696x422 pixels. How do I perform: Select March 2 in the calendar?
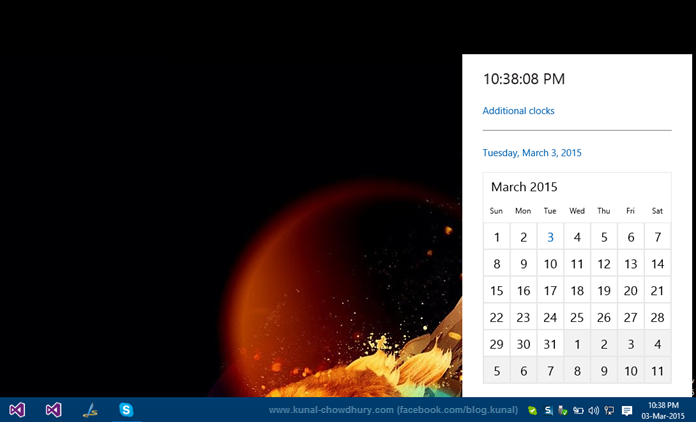[x=523, y=237]
